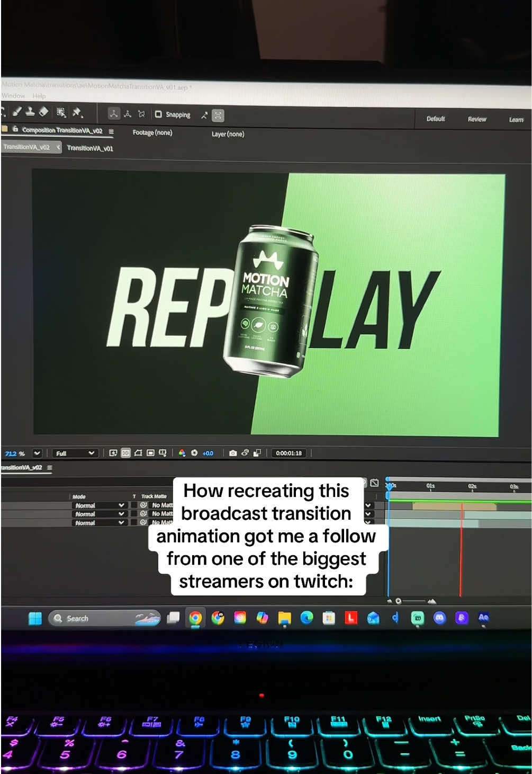Switch to the Learn workspace
Viewport: 532px width, 774px height.
click(x=516, y=120)
